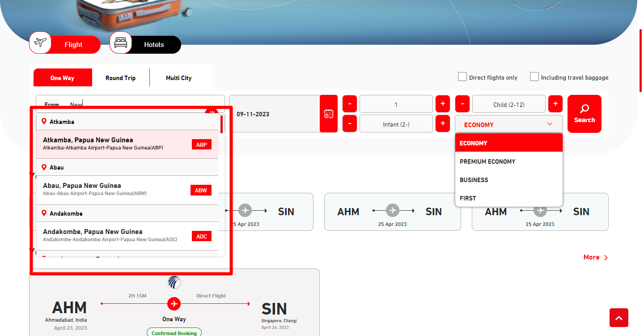644x336 pixels.
Task: Click the ABP airport code badge
Action: tap(201, 145)
